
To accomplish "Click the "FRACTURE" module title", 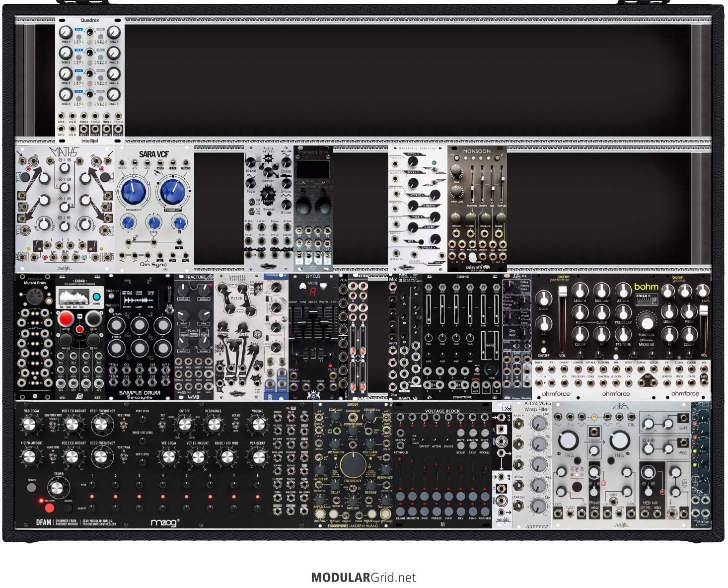I will click(x=195, y=277).
